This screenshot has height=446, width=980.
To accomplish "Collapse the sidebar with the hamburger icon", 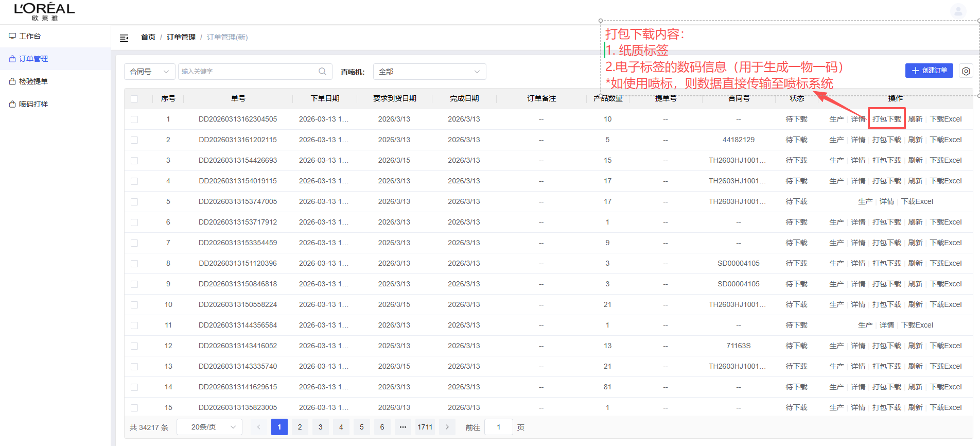I will [x=124, y=38].
